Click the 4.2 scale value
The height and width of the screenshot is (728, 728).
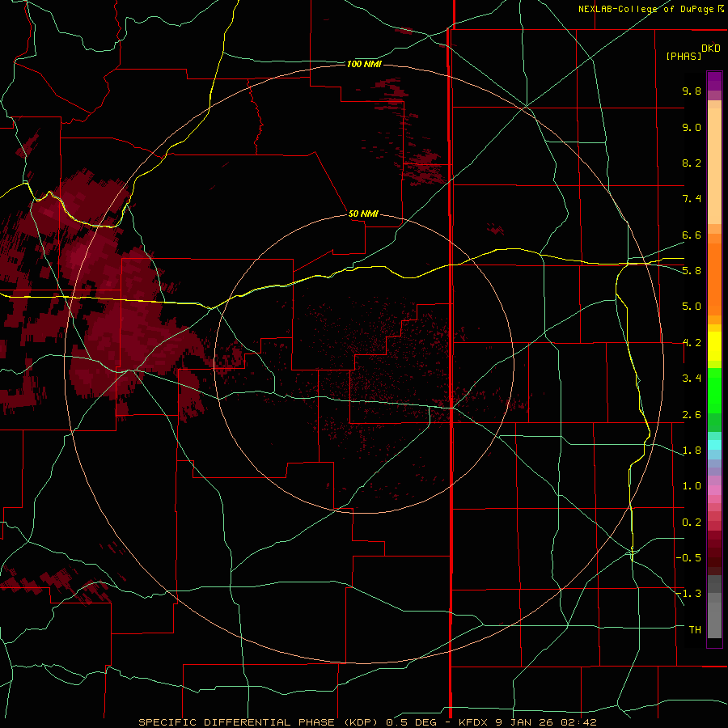point(692,343)
